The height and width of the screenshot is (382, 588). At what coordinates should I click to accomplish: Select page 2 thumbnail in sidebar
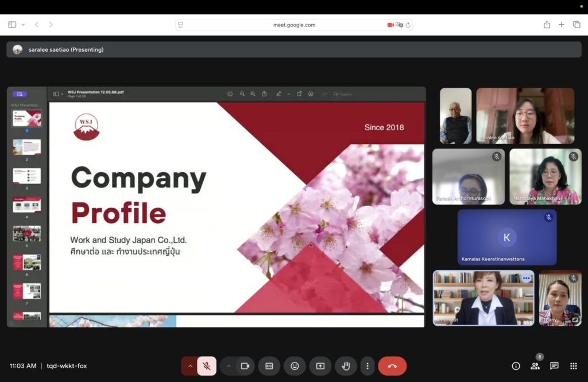coord(27,147)
